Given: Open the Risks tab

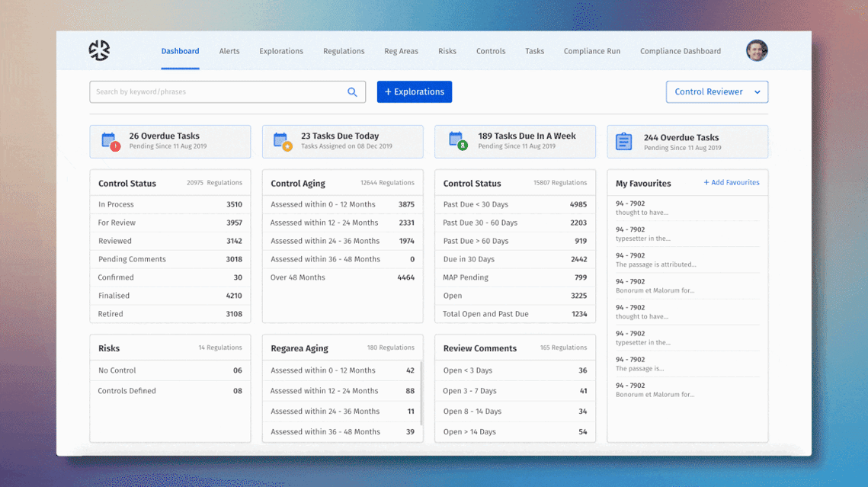Looking at the screenshot, I should (x=447, y=51).
